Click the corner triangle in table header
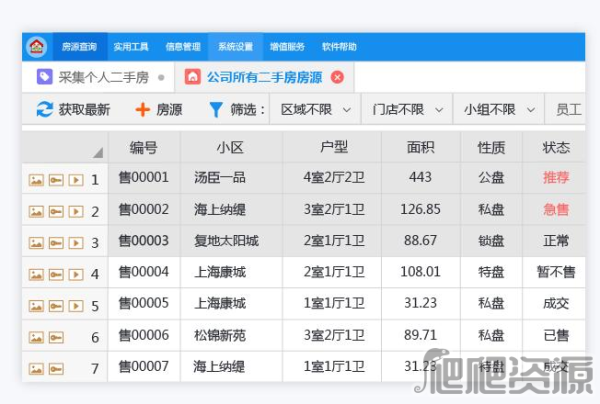600x404 pixels. [98, 153]
